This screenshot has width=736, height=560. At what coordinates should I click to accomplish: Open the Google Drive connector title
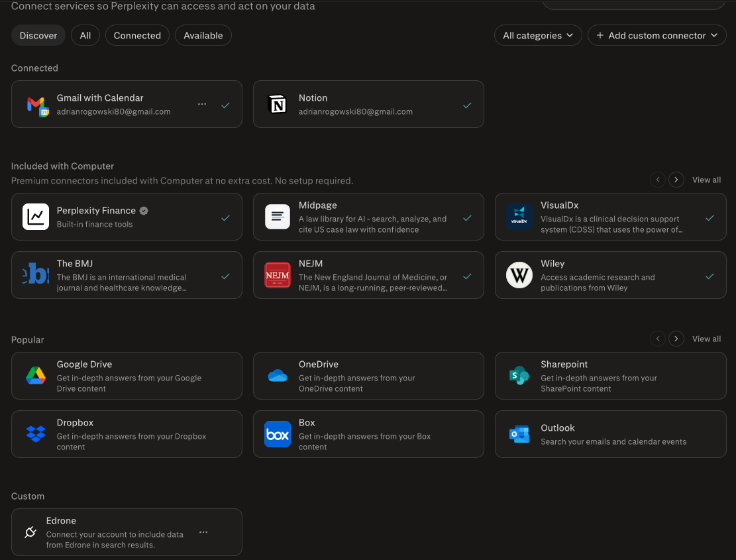pos(85,364)
